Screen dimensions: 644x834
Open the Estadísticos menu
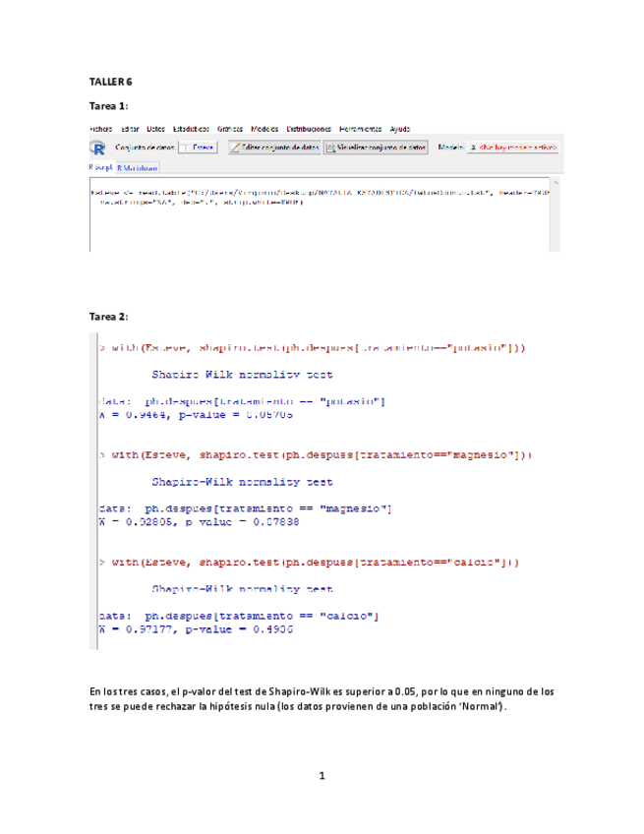click(x=191, y=129)
